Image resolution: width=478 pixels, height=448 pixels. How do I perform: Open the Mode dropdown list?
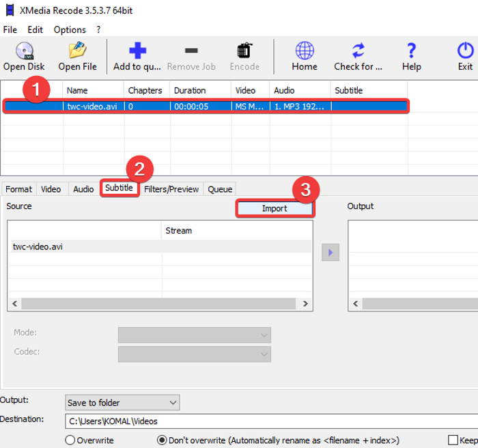[195, 335]
